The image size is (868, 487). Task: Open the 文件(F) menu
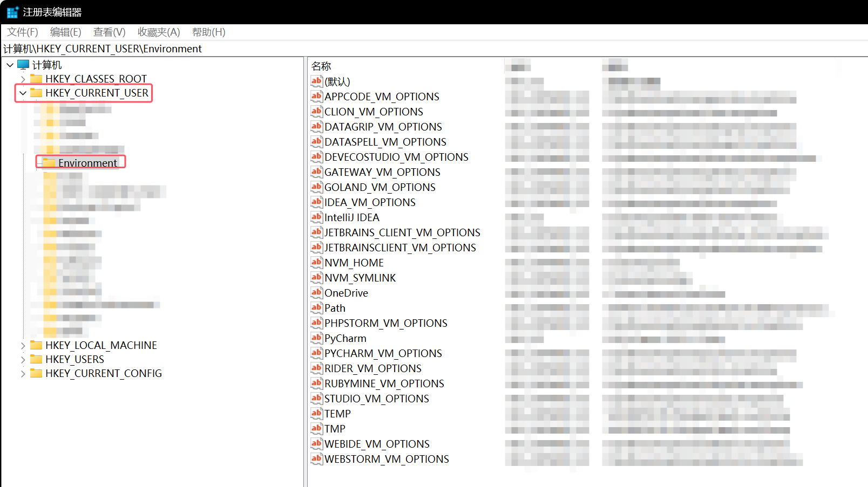coord(23,32)
